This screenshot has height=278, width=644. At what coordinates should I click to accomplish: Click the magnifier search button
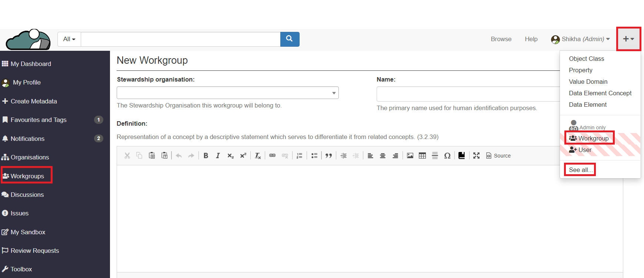click(290, 39)
